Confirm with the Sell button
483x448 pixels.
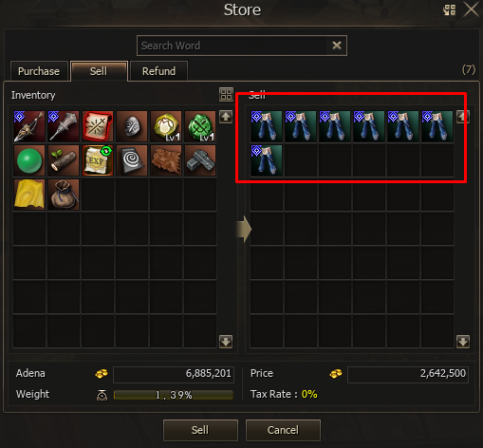(x=200, y=430)
